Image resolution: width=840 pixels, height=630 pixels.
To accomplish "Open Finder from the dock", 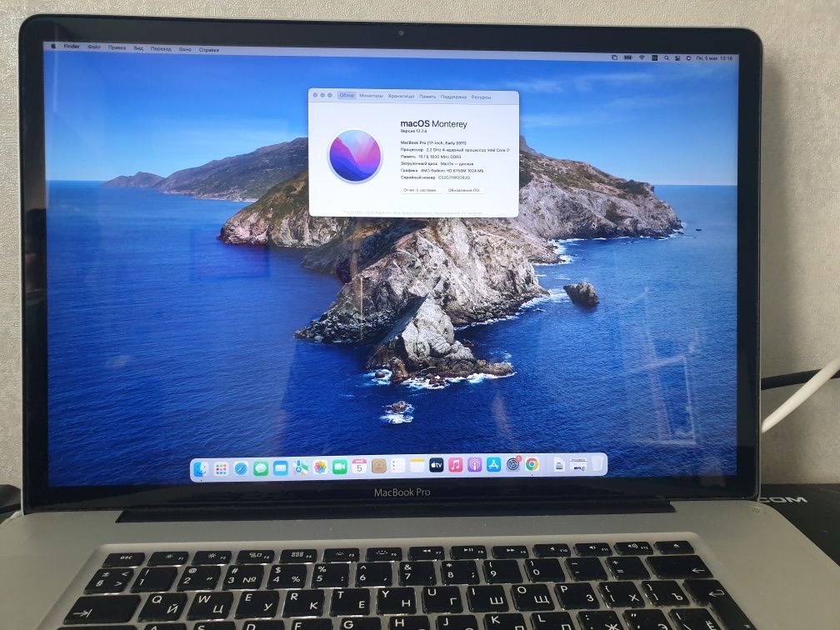I will 200,468.
